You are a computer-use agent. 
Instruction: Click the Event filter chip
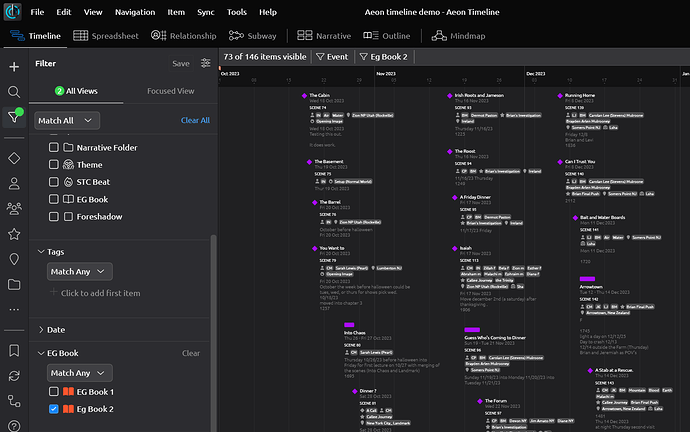(332, 57)
